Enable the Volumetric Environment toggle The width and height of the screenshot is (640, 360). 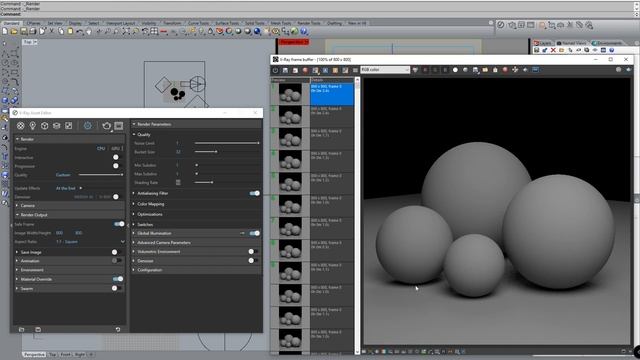(253, 251)
